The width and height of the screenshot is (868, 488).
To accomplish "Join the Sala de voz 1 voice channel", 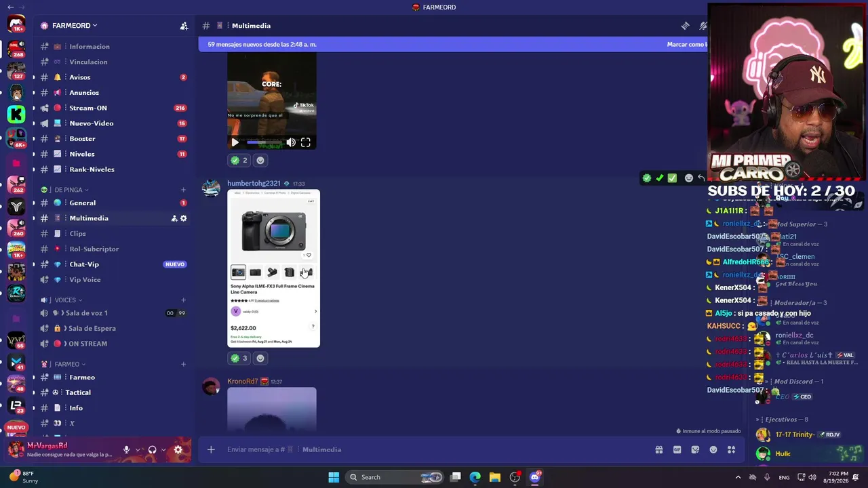I will point(113,313).
